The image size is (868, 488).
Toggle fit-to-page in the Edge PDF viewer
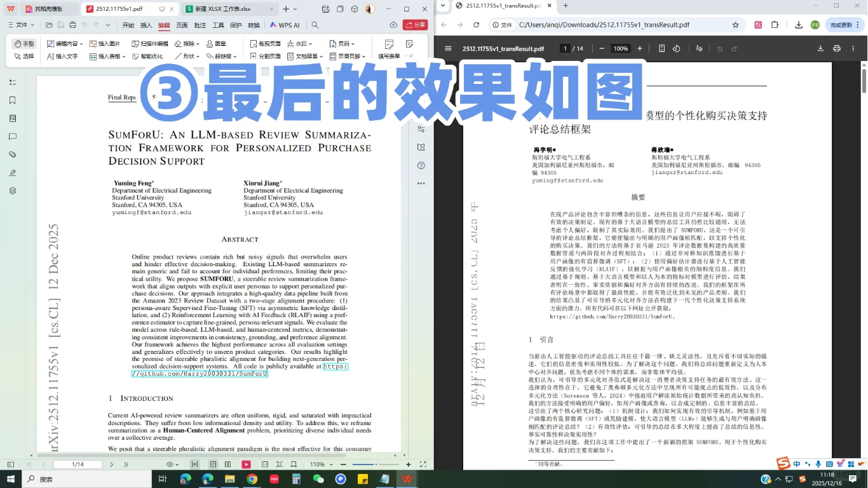[x=661, y=48]
